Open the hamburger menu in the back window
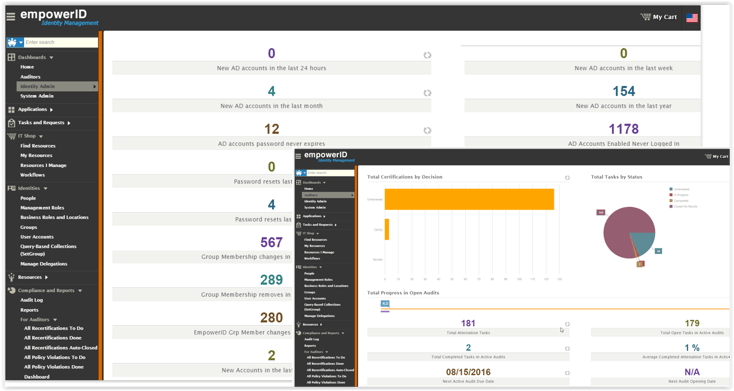The image size is (734, 391). click(x=11, y=16)
